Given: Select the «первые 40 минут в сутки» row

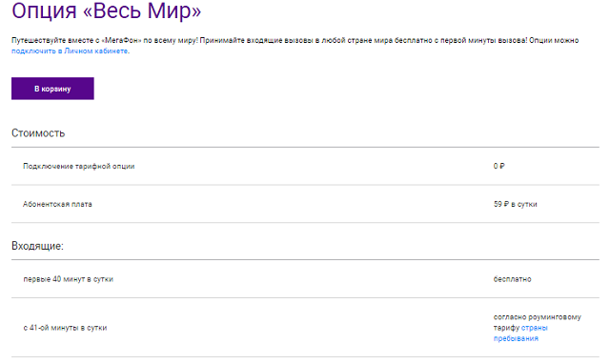Looking at the screenshot, I should (x=305, y=279).
